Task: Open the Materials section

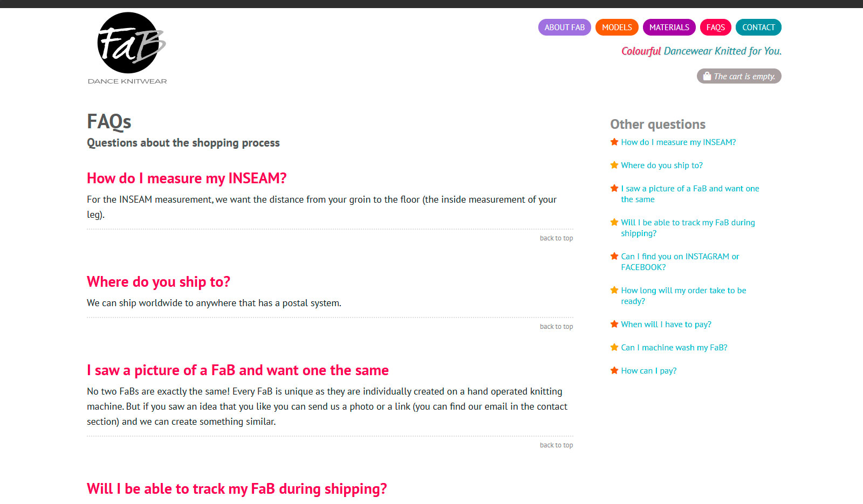Action: point(669,27)
